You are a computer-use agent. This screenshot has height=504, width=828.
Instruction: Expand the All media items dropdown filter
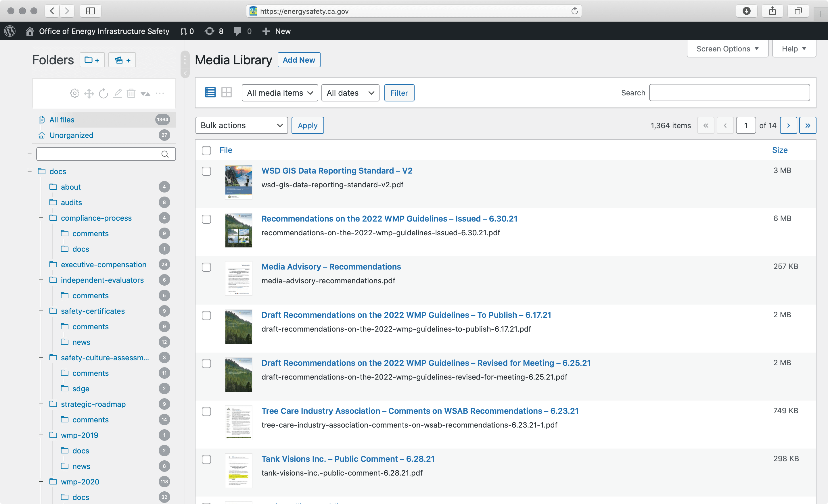(x=279, y=93)
